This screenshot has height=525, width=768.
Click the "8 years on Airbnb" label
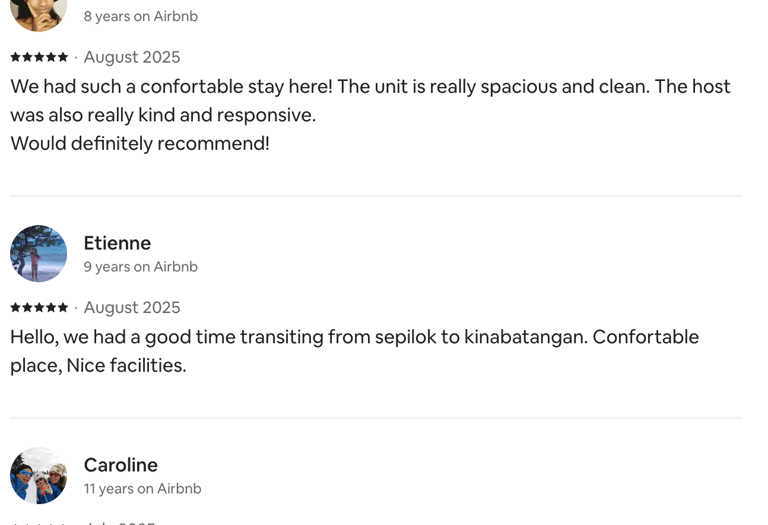click(x=140, y=16)
